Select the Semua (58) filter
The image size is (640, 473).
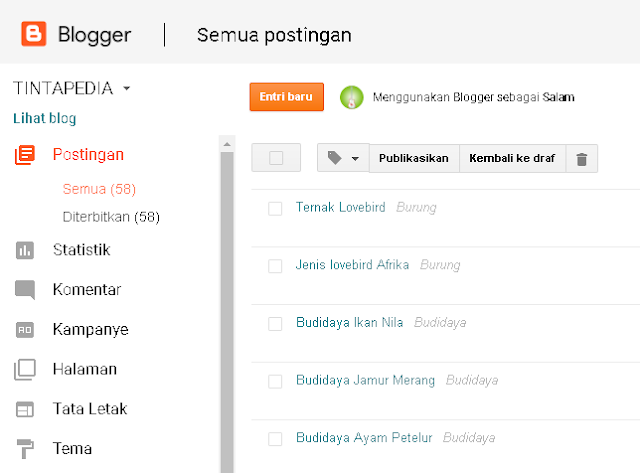click(99, 189)
